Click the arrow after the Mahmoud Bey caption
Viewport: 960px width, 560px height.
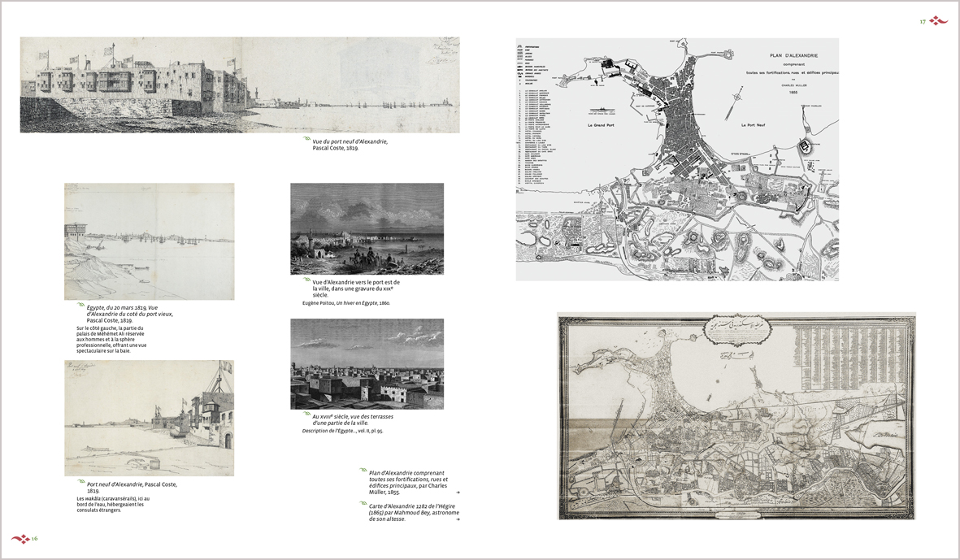pyautogui.click(x=458, y=519)
